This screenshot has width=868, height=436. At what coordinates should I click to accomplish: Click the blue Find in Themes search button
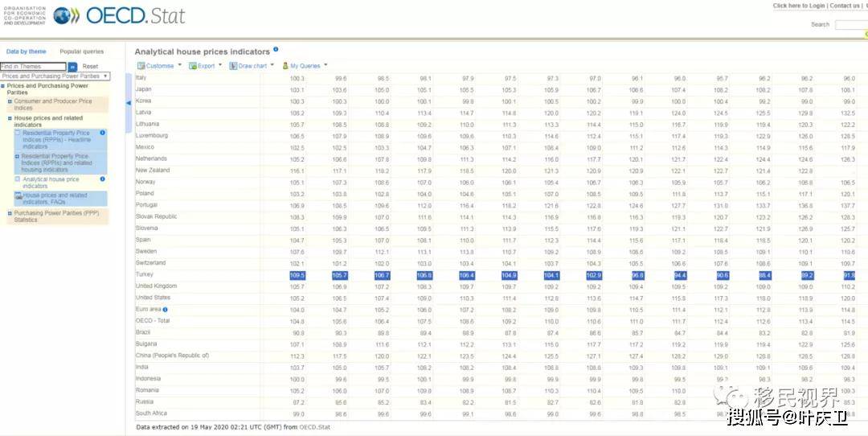click(x=72, y=67)
